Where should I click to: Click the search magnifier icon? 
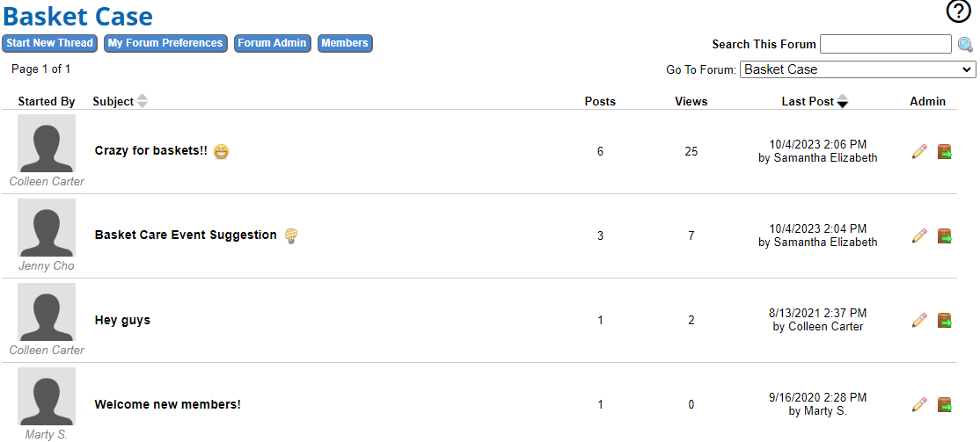tap(966, 44)
